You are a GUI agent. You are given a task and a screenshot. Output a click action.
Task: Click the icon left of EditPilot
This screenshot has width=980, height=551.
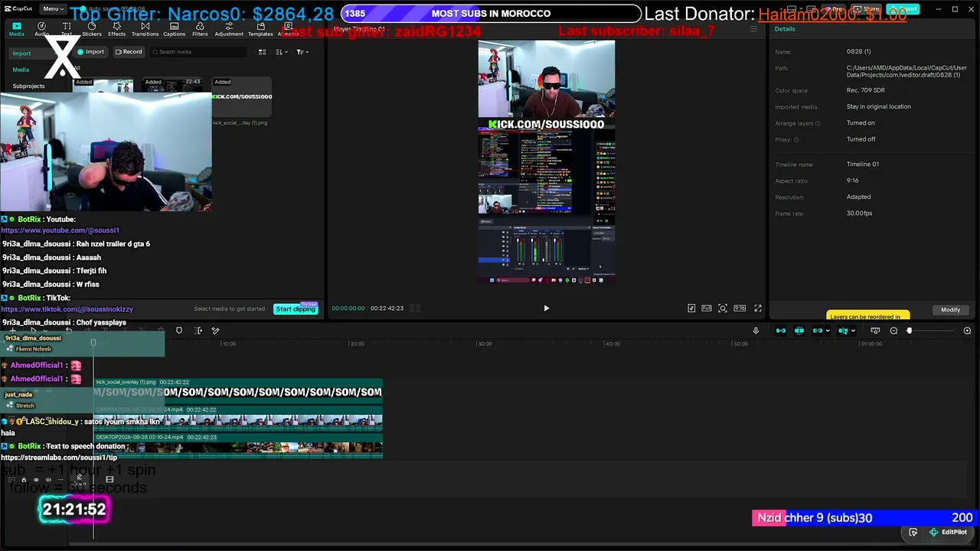click(x=913, y=532)
